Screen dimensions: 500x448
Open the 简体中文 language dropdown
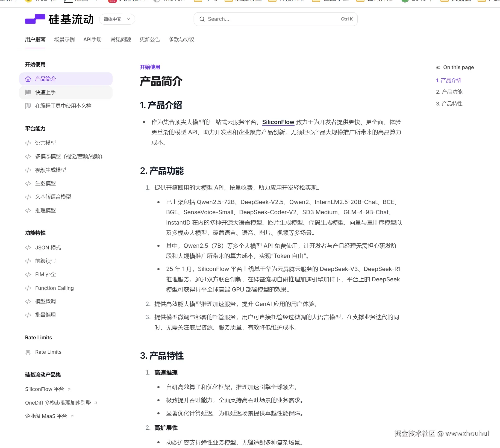(117, 19)
